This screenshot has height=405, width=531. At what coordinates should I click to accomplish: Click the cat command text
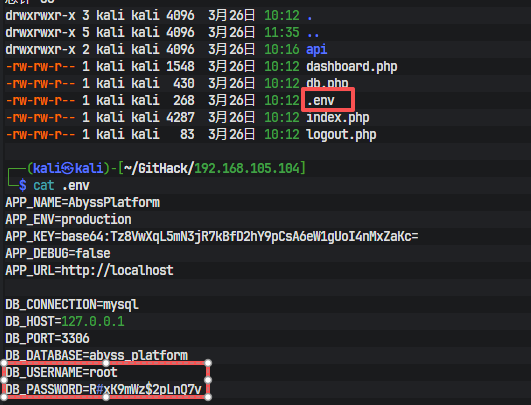coord(44,185)
